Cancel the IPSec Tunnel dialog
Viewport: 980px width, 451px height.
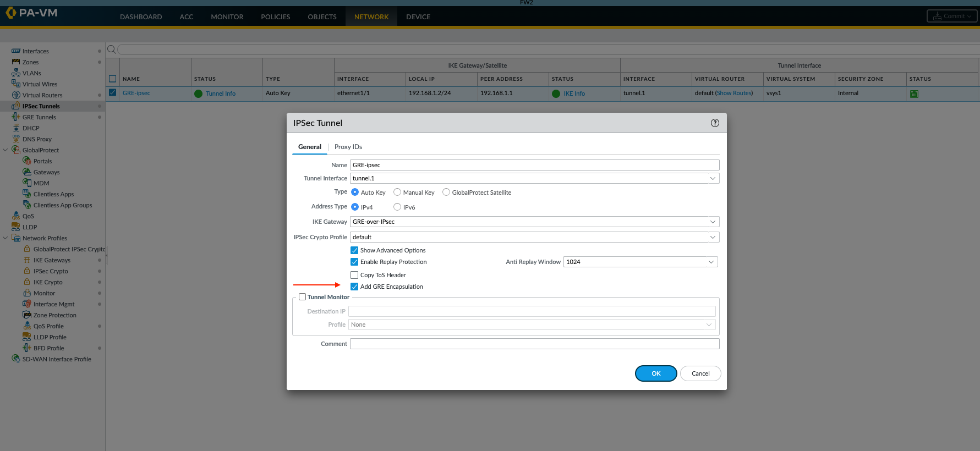coord(700,373)
